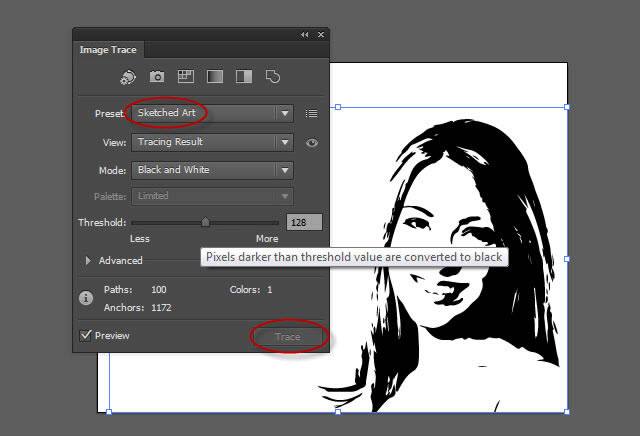640x436 pixels.
Task: Open the Preset dropdown showing Sketched Art
Action: pyautogui.click(x=212, y=113)
